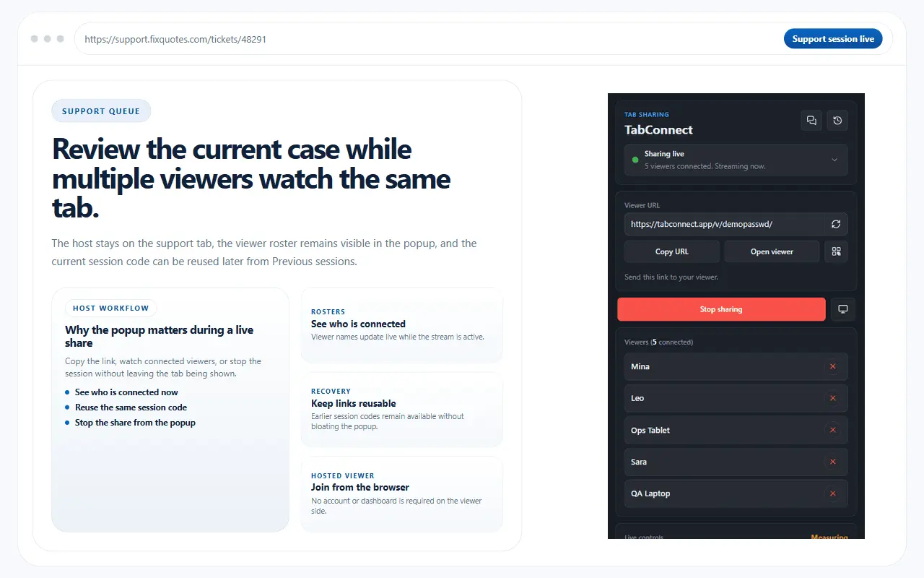Click 'Send this link to your viewer.' text

tap(671, 277)
